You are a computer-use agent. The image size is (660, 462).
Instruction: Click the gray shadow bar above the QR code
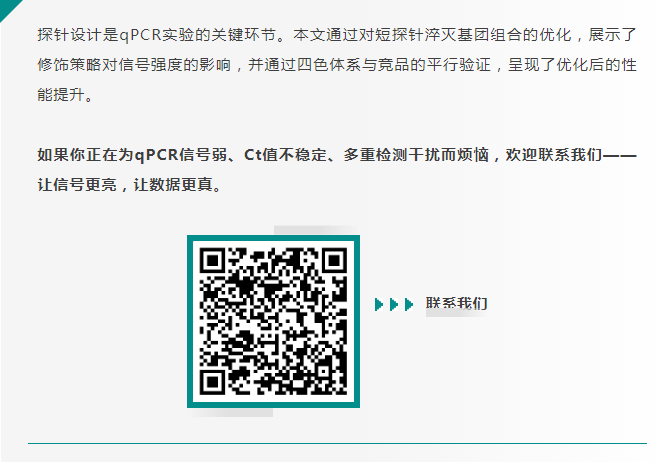(316, 230)
